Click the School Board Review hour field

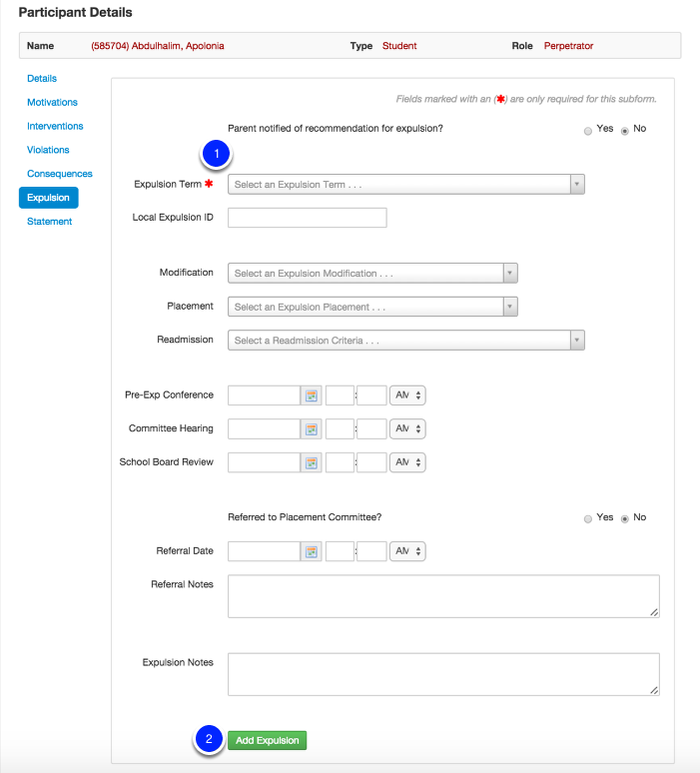click(x=340, y=462)
